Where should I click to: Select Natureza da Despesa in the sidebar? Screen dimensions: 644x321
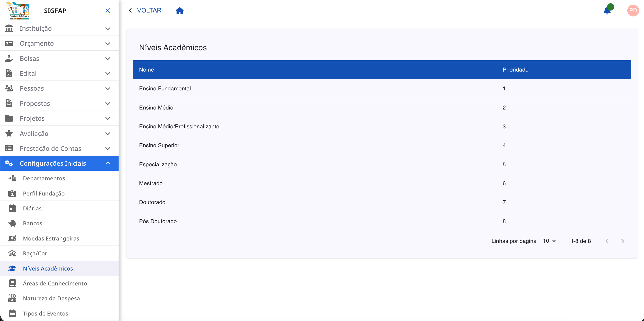(51, 298)
